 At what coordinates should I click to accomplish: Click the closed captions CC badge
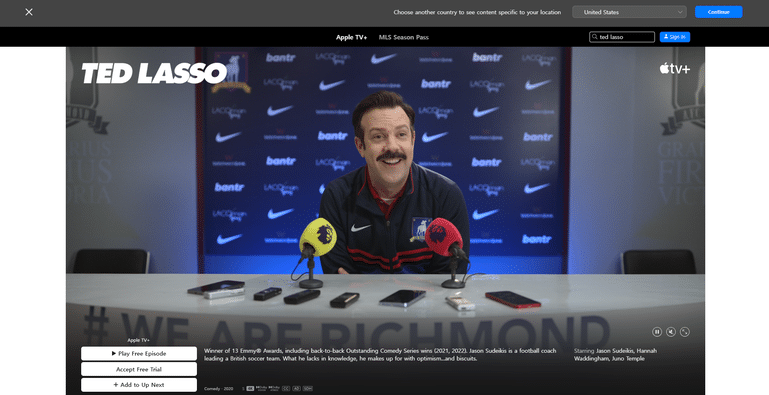(286, 389)
